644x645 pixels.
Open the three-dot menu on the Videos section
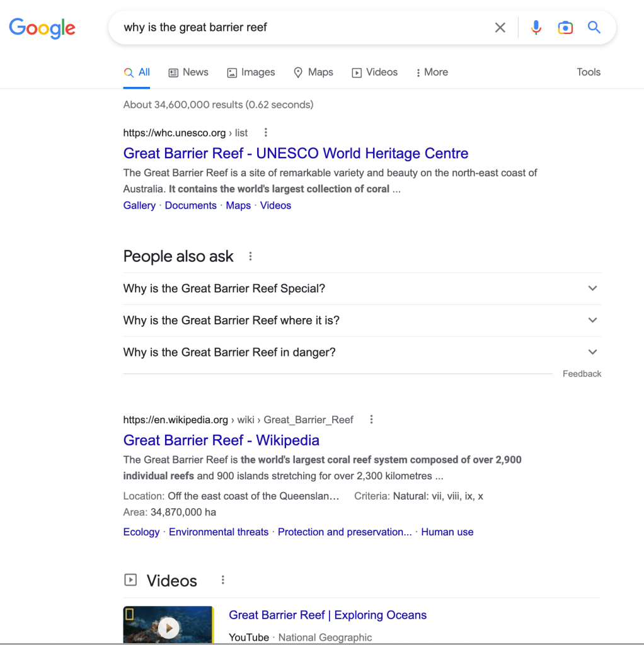tap(222, 579)
